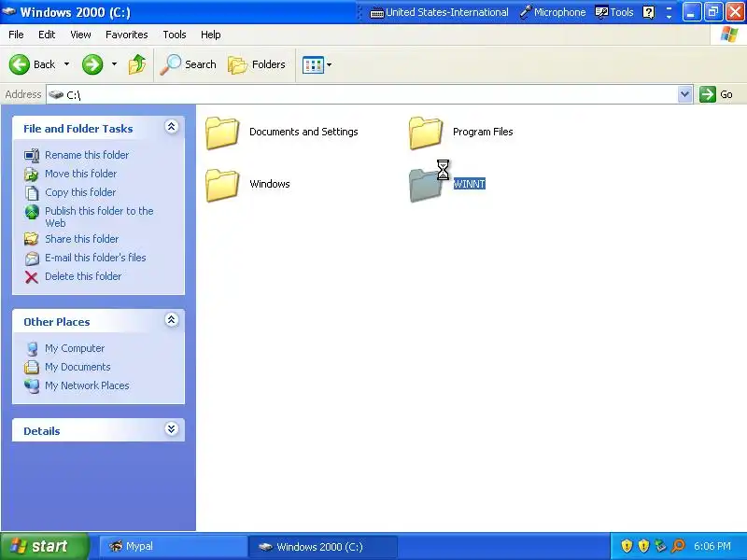Click the Share this folder icon
This screenshot has width=747, height=560.
pos(32,239)
